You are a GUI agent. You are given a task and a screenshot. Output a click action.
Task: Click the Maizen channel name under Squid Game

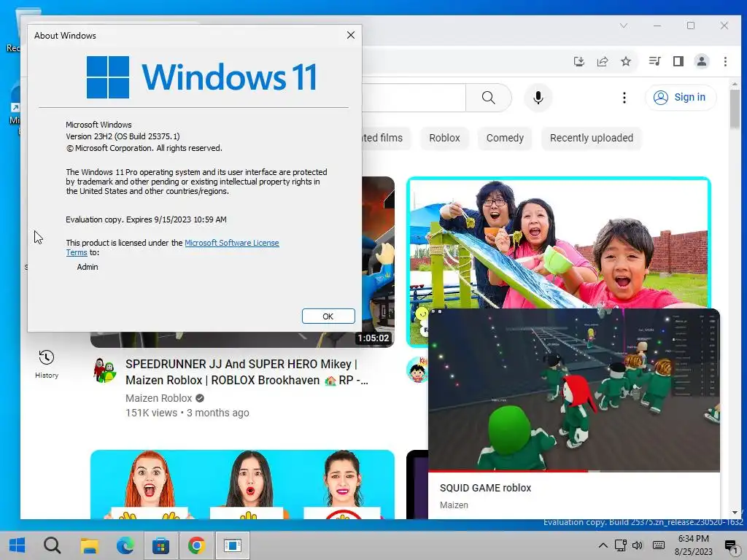point(454,505)
